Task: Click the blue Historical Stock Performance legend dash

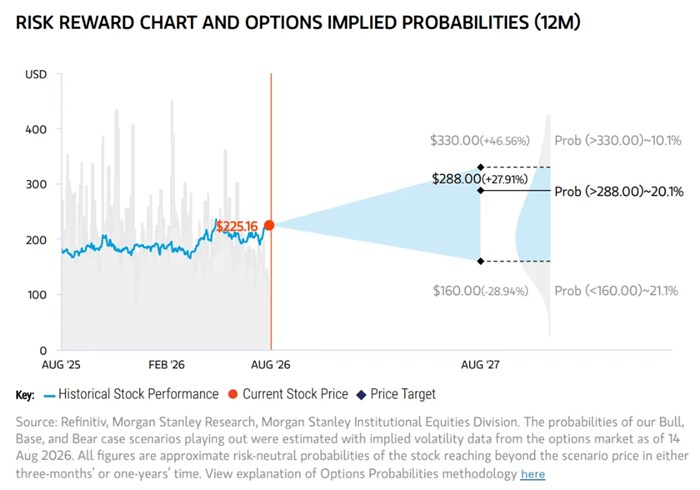Action: click(50, 396)
